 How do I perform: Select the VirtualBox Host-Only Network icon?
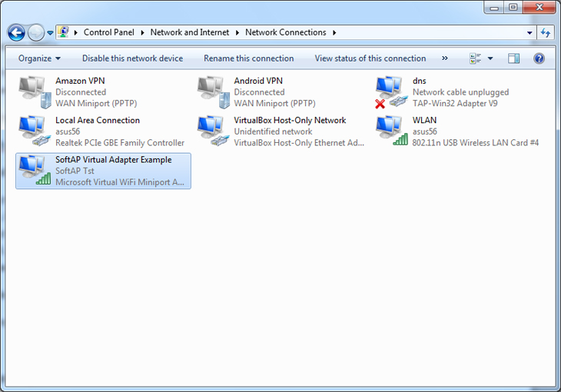point(214,131)
